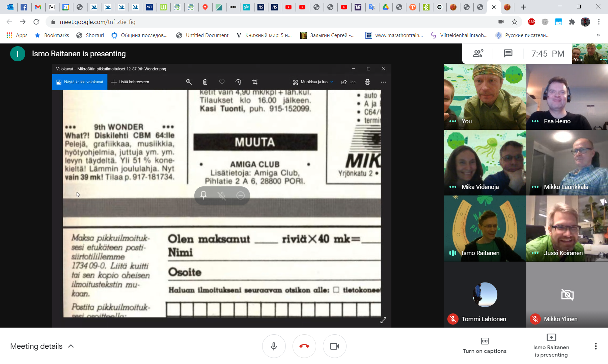Screen dimensions: 608x364
Task: Show the participants list
Action: (478, 54)
